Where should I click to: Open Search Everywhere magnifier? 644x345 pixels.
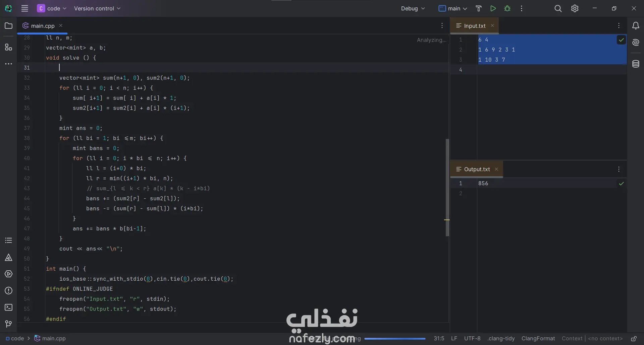(558, 8)
